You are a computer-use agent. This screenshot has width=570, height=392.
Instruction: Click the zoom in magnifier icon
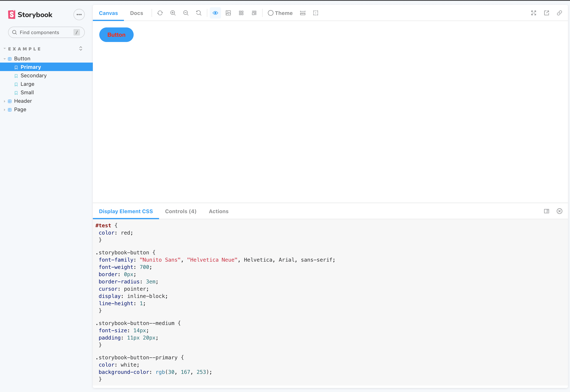(x=173, y=13)
